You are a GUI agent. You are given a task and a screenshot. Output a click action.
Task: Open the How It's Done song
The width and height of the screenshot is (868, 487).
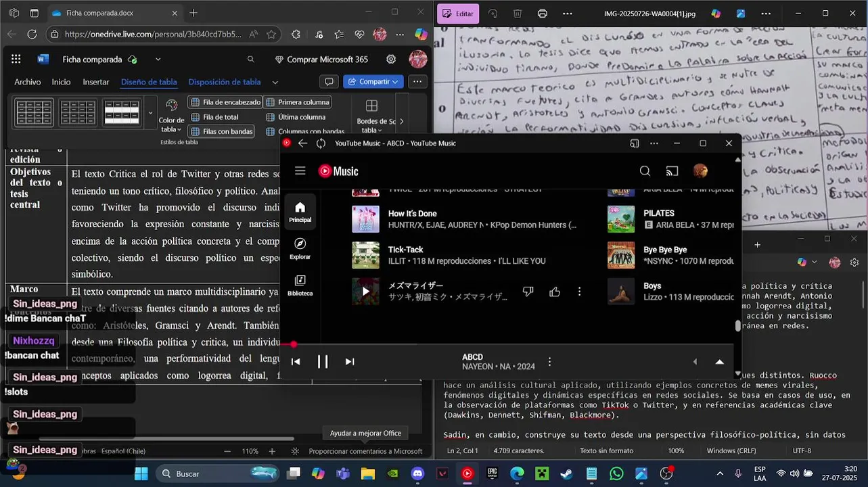(413, 214)
